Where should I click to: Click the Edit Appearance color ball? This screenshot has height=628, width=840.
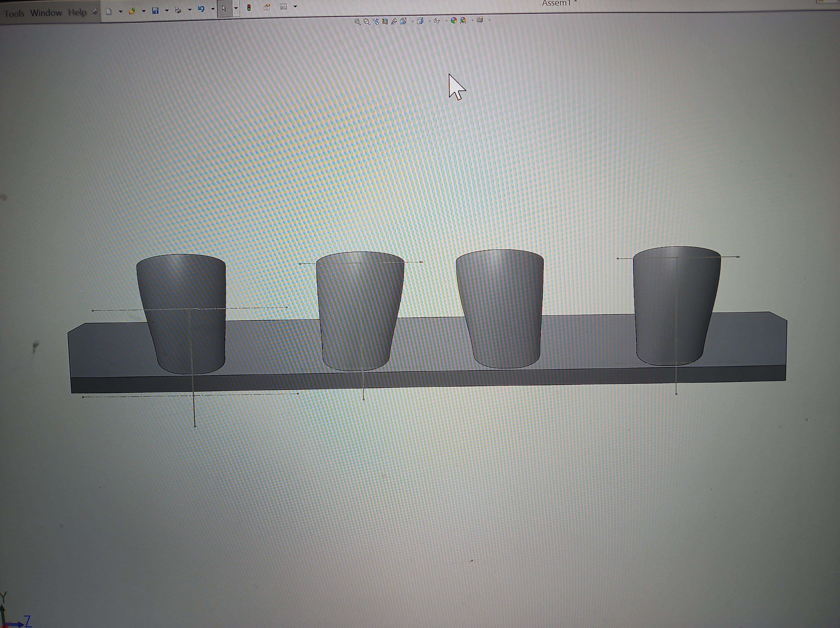click(453, 21)
